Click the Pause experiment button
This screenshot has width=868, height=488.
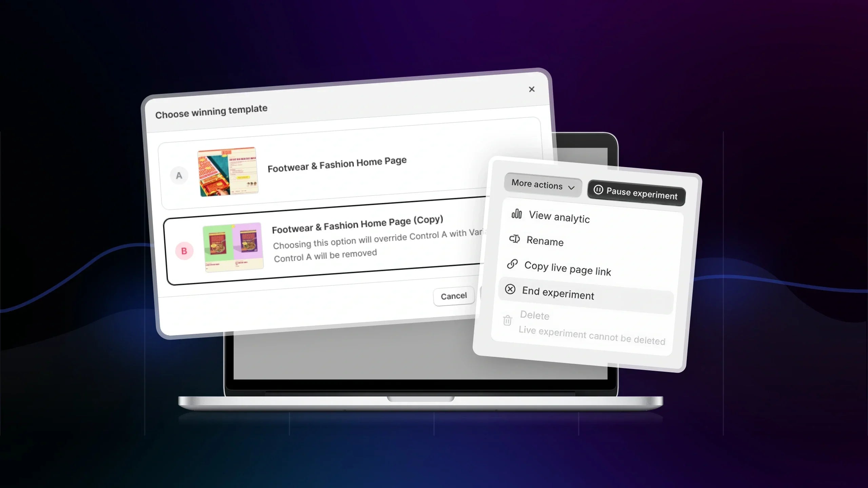(636, 192)
